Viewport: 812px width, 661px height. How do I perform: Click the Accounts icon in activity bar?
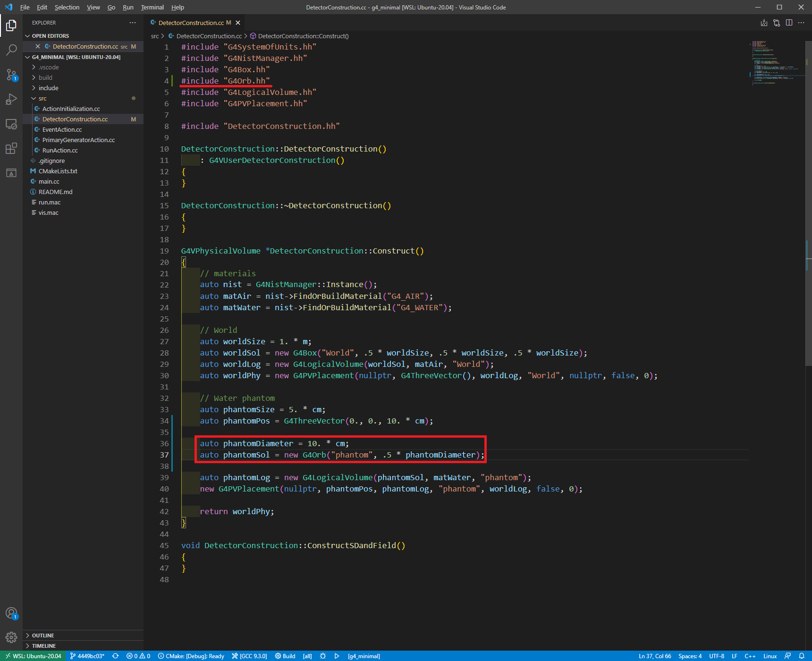pyautogui.click(x=11, y=613)
